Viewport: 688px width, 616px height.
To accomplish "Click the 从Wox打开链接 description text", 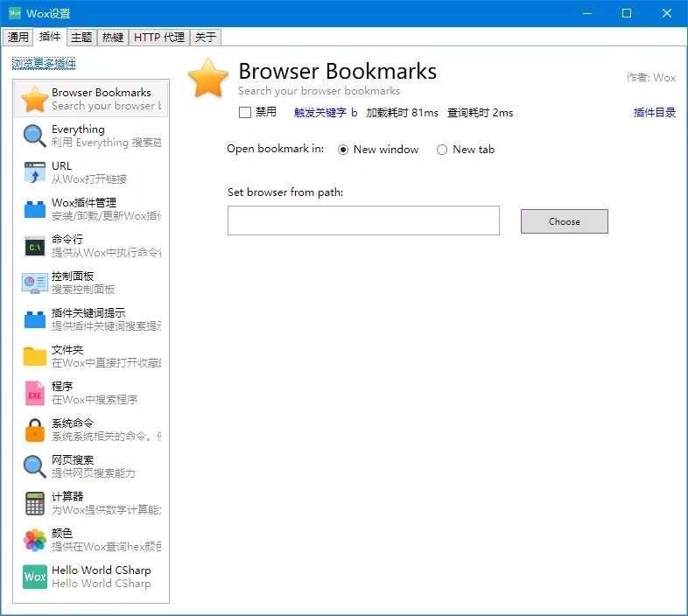I will (89, 179).
